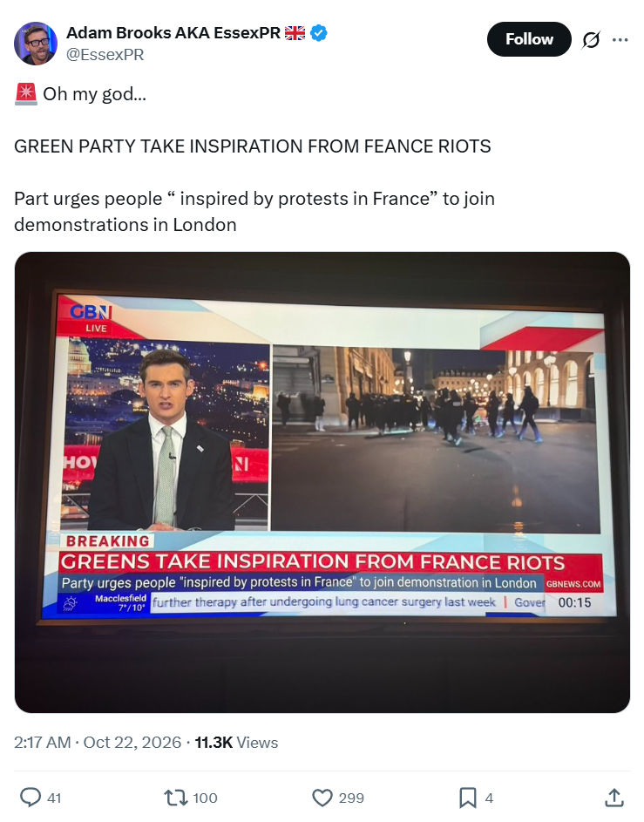Click the @EssexPR handle
The width and height of the screenshot is (644, 822).
(x=105, y=55)
